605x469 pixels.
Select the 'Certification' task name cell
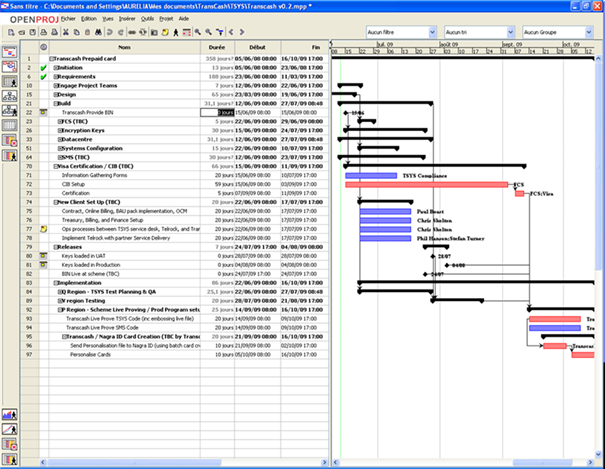point(124,193)
